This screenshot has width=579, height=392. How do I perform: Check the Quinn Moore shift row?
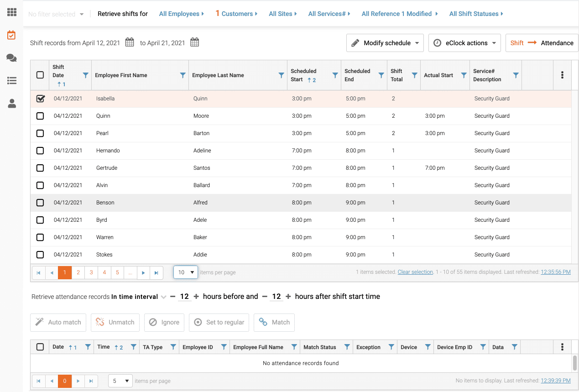coord(40,116)
